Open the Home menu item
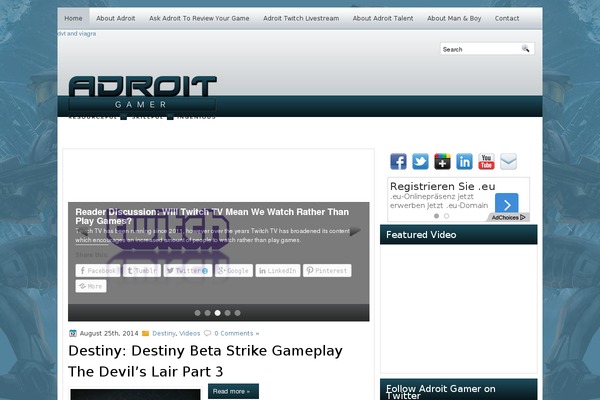The width and height of the screenshot is (600, 400). tap(73, 18)
